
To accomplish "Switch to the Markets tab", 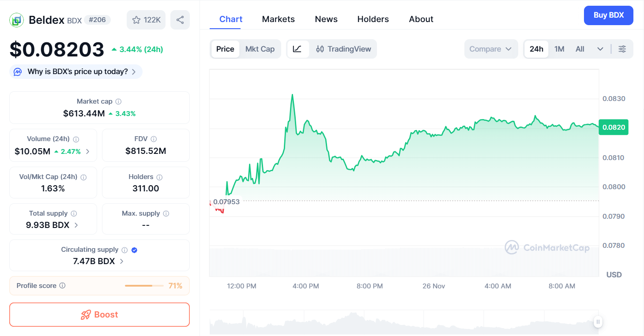I will 278,19.
